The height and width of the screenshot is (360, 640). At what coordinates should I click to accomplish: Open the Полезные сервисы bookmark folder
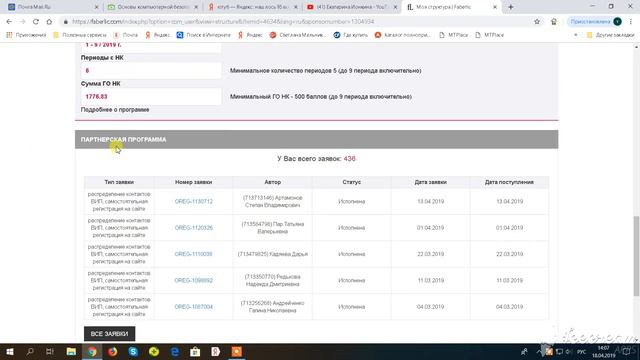tap(80, 35)
